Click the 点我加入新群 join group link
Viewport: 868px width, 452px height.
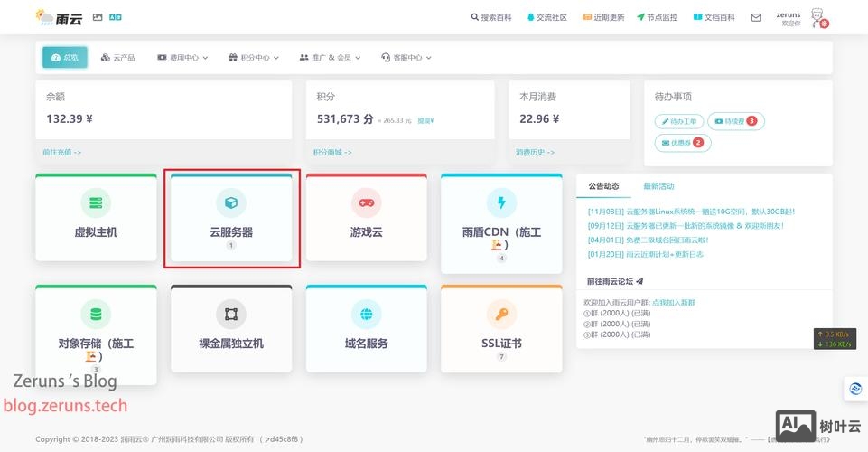674,303
